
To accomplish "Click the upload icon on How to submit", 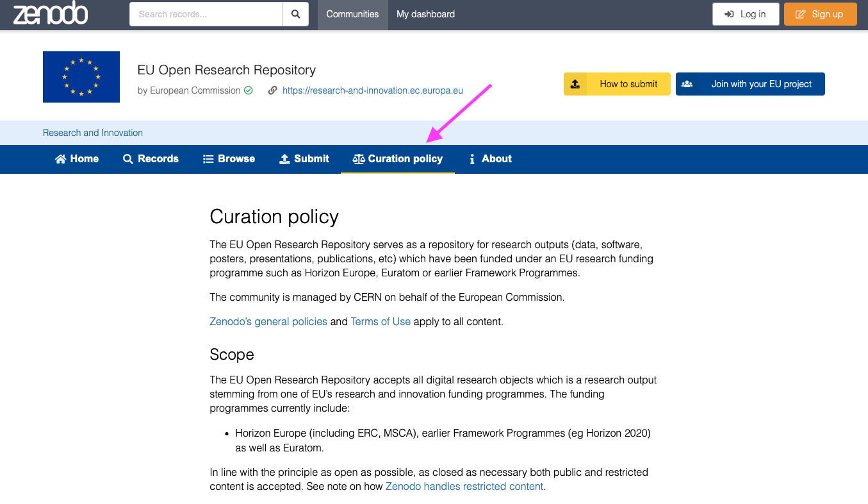I will click(x=575, y=84).
